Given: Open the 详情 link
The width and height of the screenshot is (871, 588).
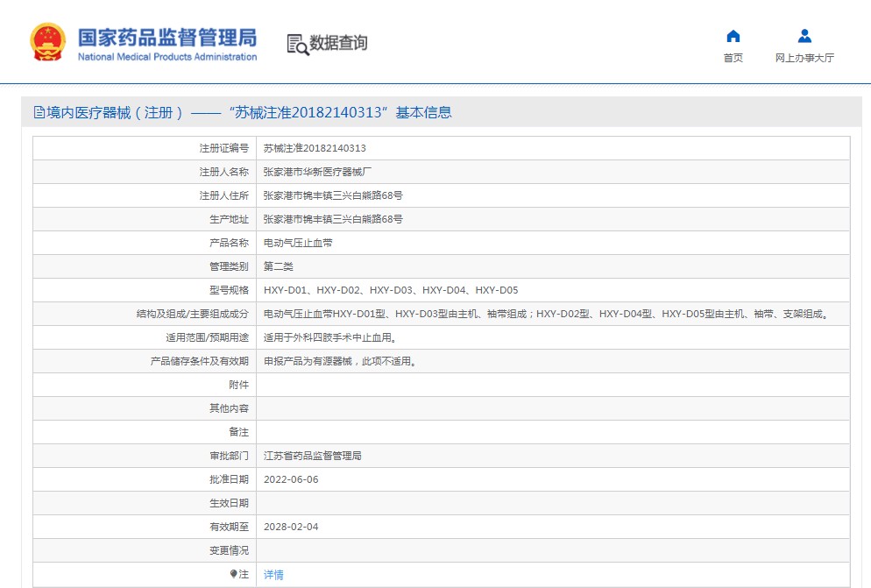Looking at the screenshot, I should [x=273, y=575].
